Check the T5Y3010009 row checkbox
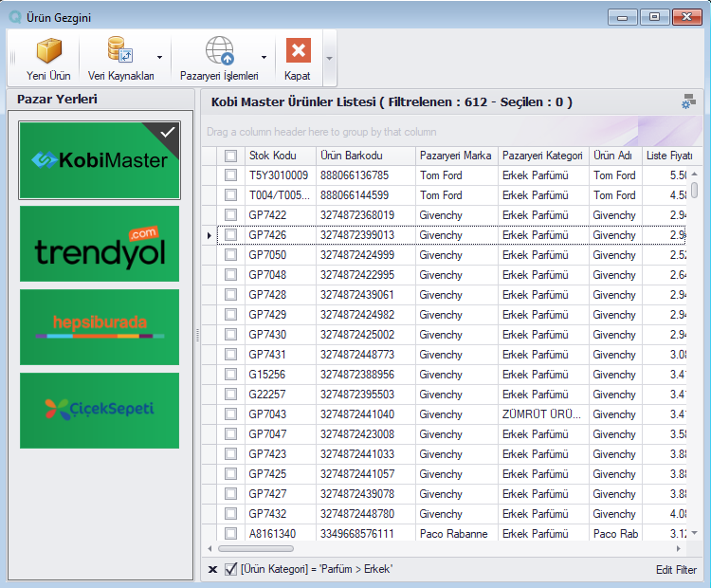711x588 pixels. [x=230, y=175]
